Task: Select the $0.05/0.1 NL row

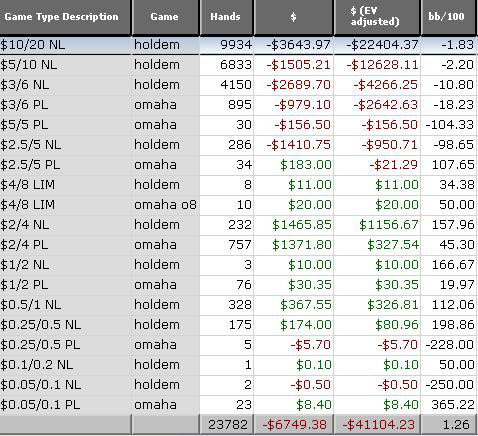Action: [x=238, y=385]
